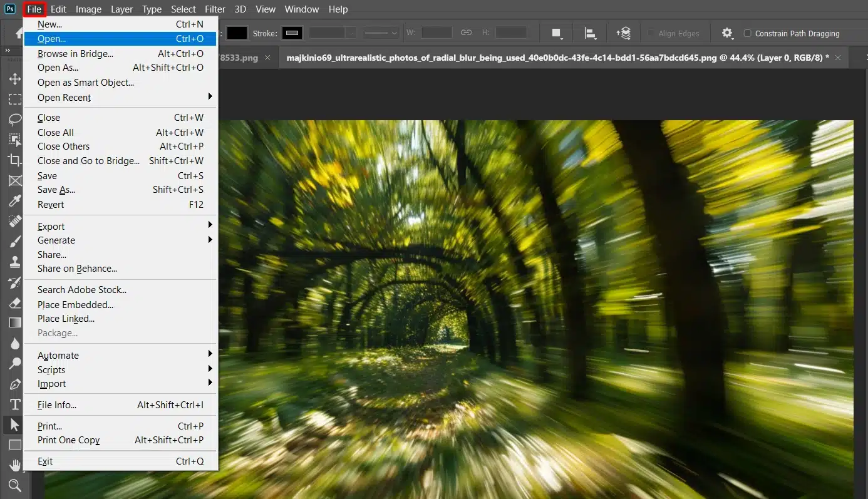
Task: Close the 78533.png document tab
Action: tap(267, 58)
